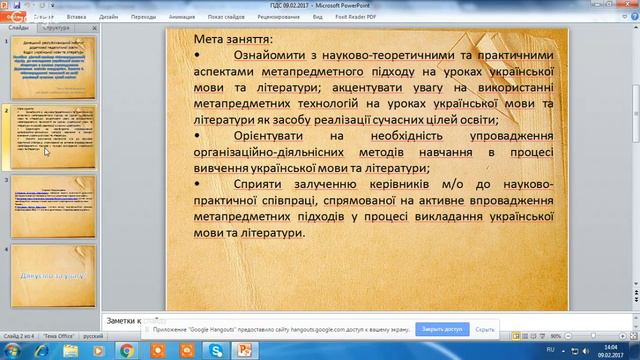Click the Тема Office status entry
640x360 pixels.
(59, 336)
